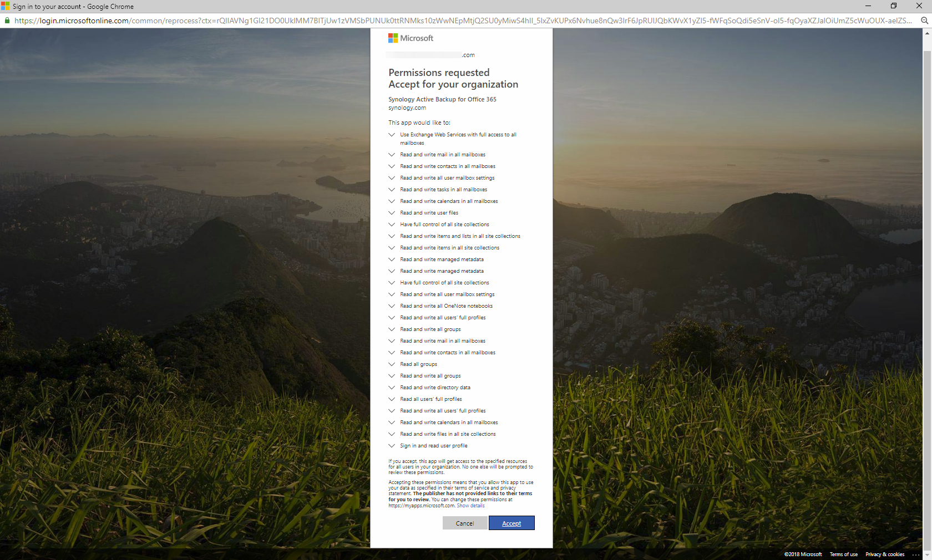Open Terms of use link
Screen dimensions: 932x560
(843, 554)
